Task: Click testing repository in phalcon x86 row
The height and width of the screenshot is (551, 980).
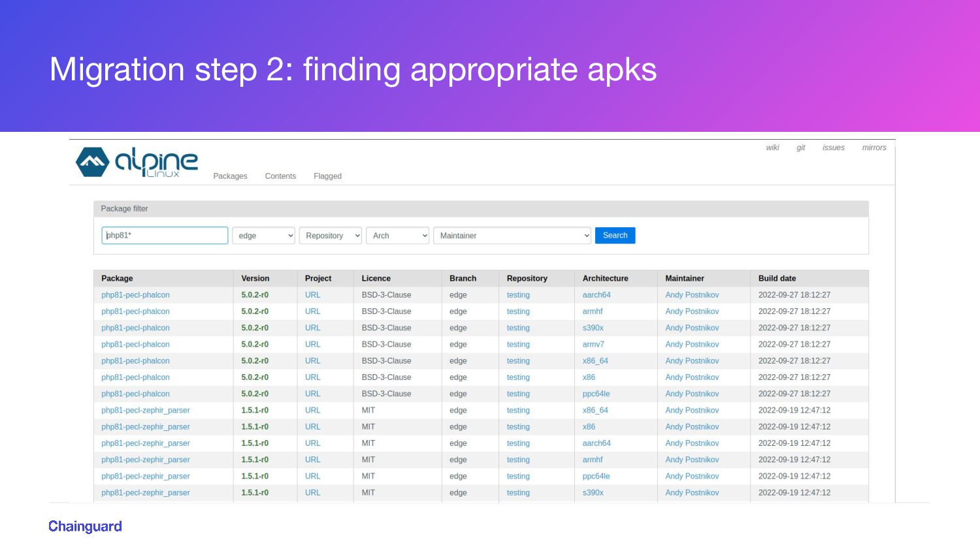Action: [x=518, y=377]
